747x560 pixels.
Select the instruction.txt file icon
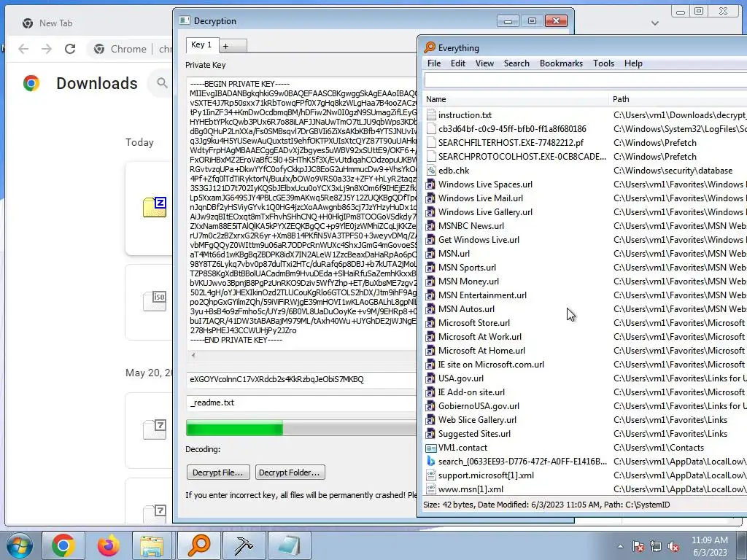click(431, 114)
